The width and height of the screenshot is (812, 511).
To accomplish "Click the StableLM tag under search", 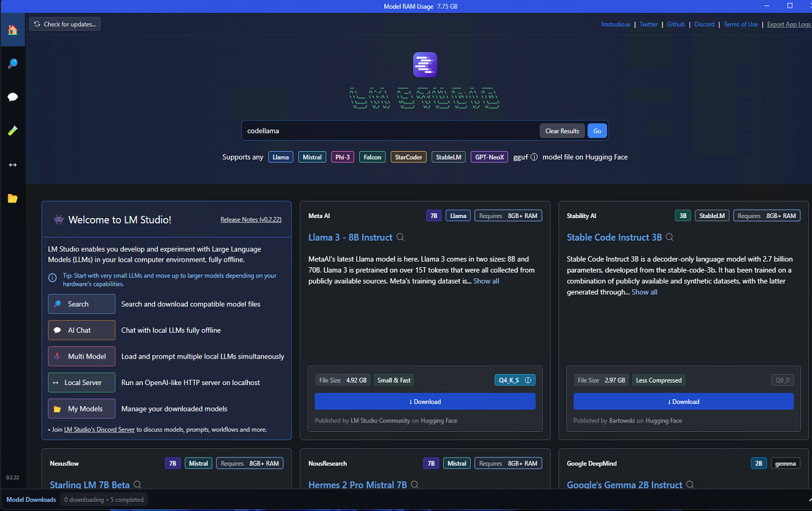I will [449, 157].
